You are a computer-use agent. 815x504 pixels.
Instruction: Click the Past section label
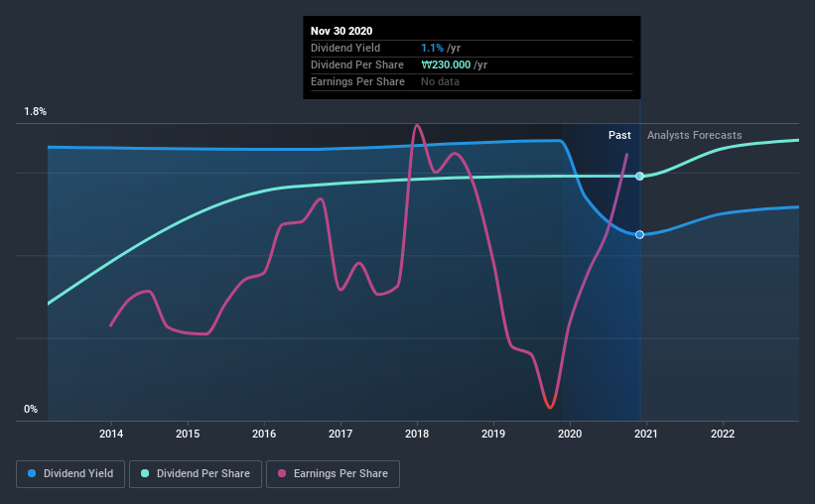pyautogui.click(x=619, y=135)
